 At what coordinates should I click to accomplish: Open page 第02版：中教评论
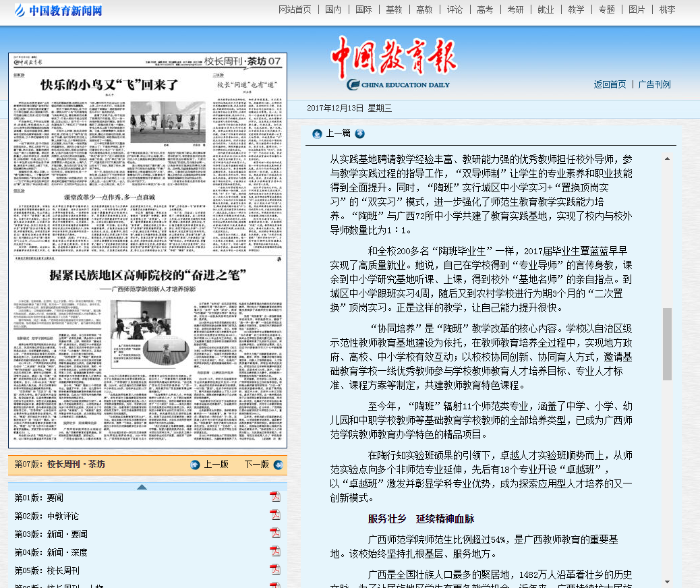[x=47, y=516]
